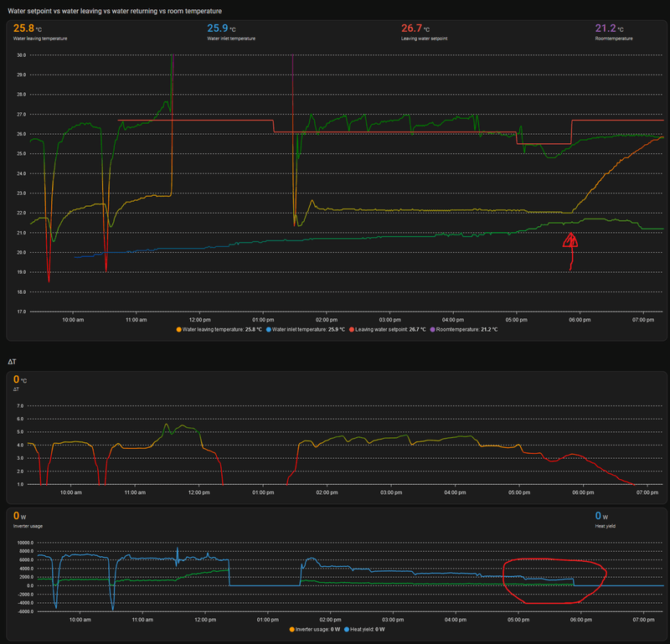Toggle the Water leaving temperature legend entry
670x644 pixels.
(219, 329)
